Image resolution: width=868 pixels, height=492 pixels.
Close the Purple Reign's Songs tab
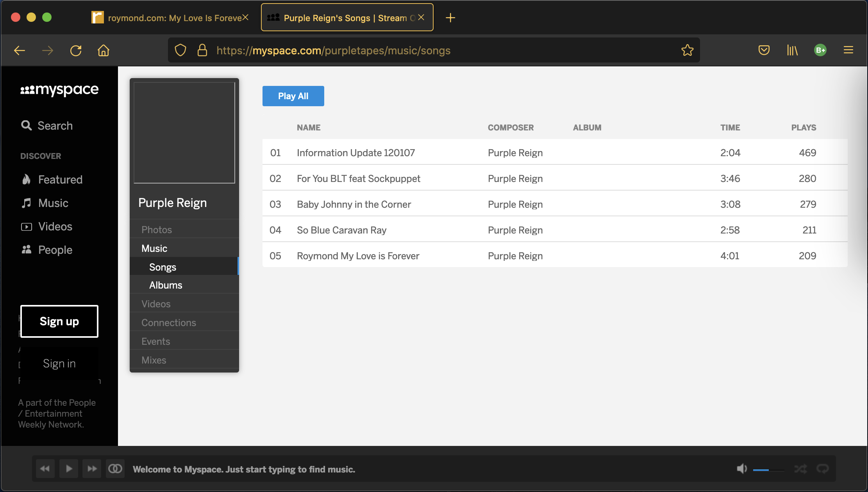pyautogui.click(x=421, y=18)
